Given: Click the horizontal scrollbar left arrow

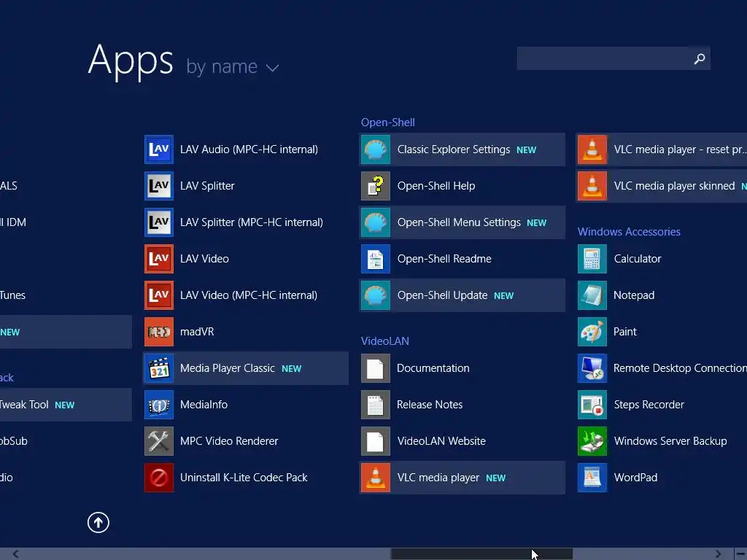Looking at the screenshot, I should point(16,554).
